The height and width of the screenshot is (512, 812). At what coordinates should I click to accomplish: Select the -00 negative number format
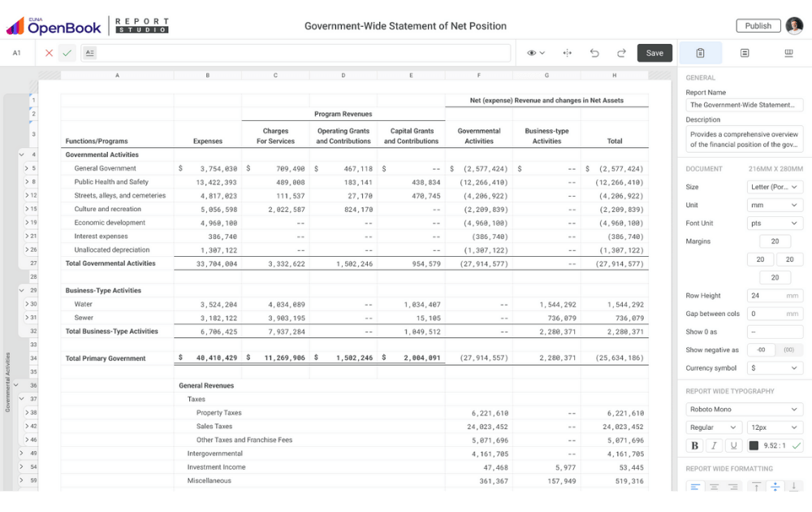click(761, 350)
